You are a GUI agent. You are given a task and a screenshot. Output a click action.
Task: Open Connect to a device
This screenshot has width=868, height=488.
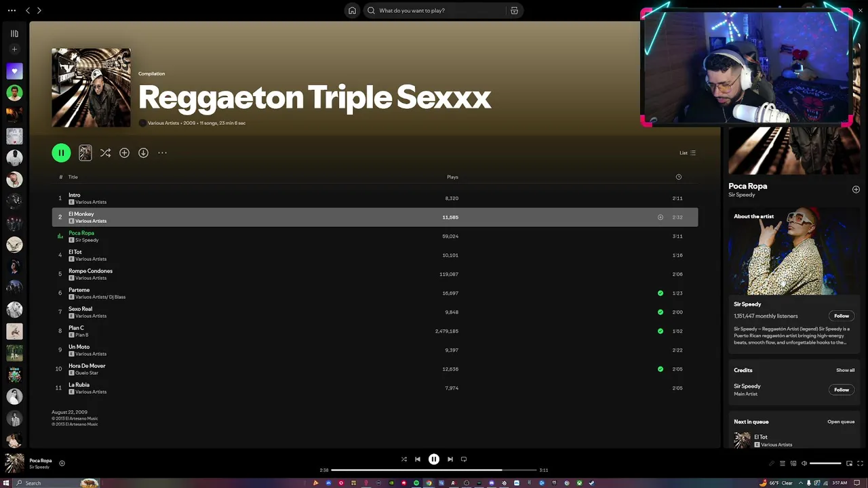pos(793,464)
